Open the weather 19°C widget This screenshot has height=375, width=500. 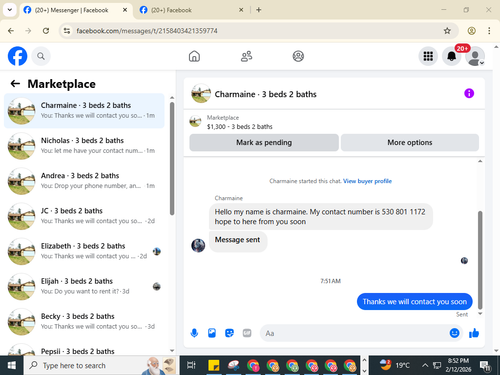(x=395, y=365)
